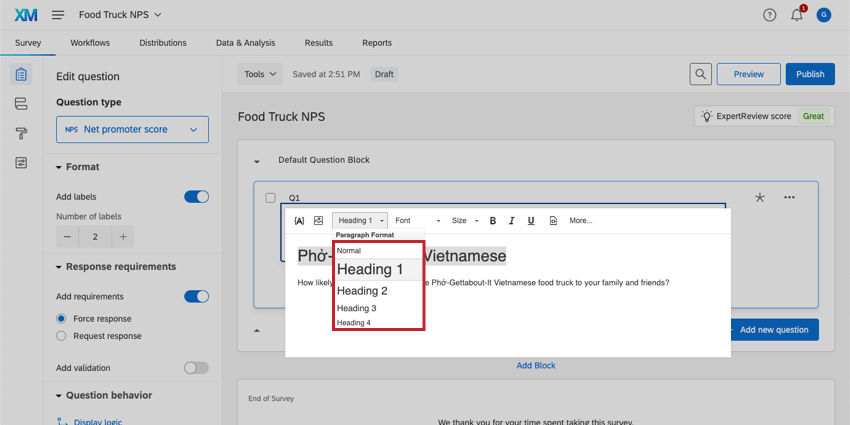Open the Look and feel paint roller icon
Image resolution: width=850 pixels, height=425 pixels.
[21, 133]
